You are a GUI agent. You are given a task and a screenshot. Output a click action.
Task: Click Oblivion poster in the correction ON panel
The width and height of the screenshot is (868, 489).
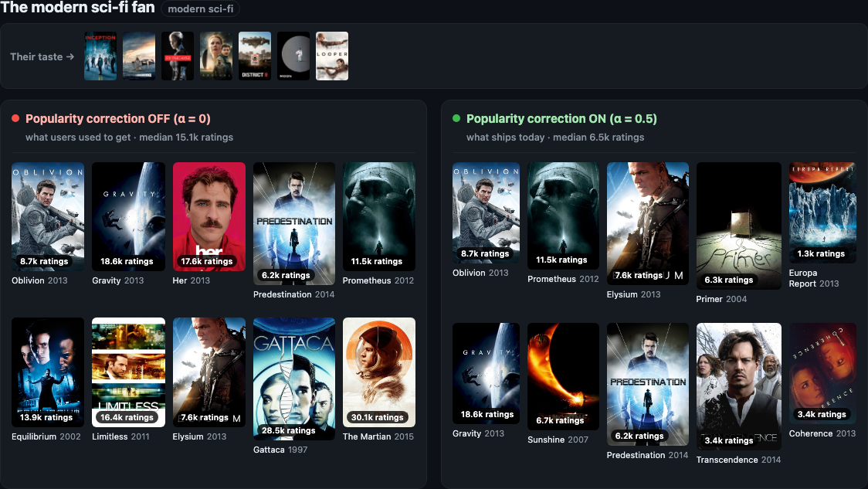[x=486, y=212]
